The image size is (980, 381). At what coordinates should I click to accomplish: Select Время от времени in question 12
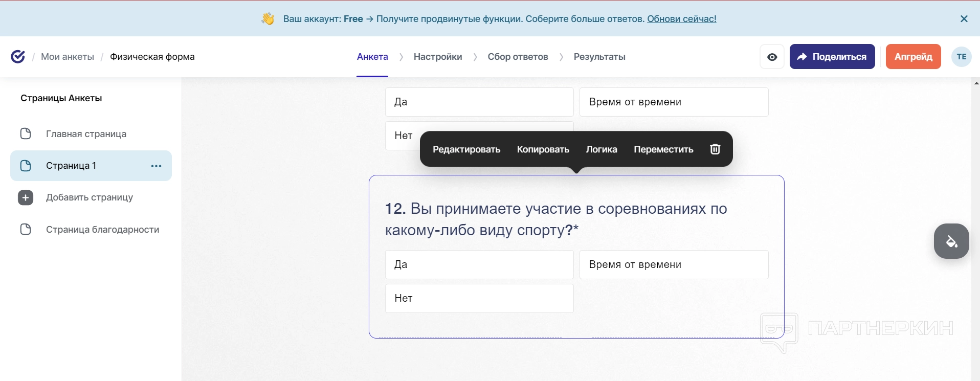(673, 264)
